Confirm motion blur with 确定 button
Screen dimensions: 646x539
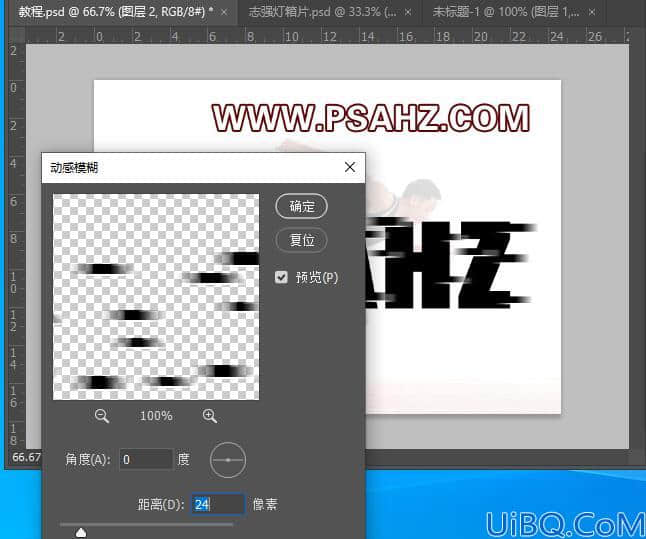tap(302, 206)
